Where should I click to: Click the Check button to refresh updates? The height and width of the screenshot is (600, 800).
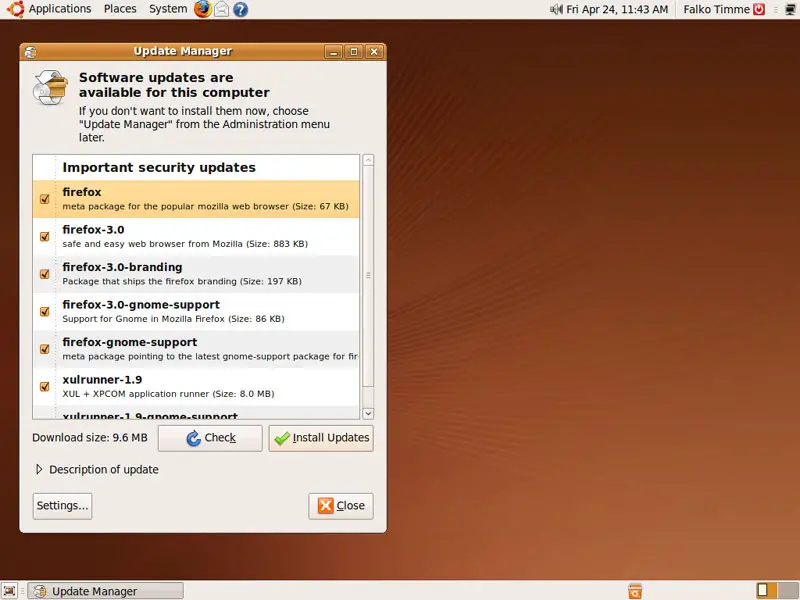tap(210, 438)
